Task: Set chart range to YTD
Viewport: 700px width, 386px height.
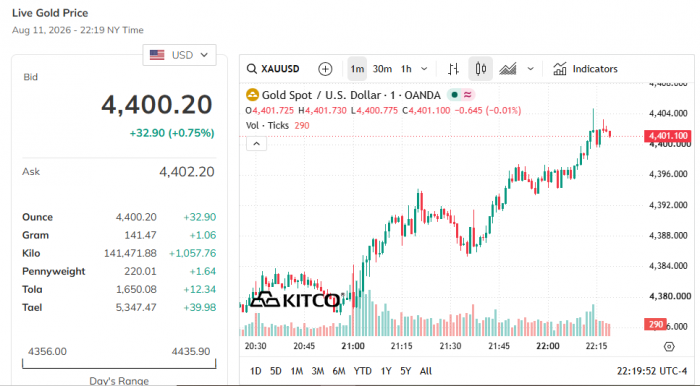Action: coord(362,371)
